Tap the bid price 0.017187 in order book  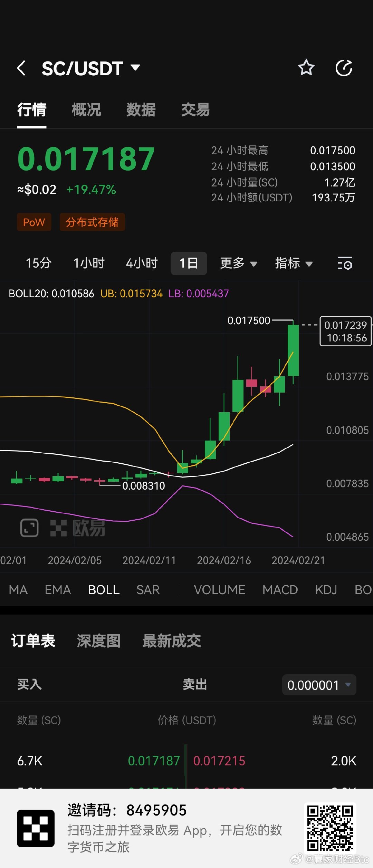[x=154, y=761]
